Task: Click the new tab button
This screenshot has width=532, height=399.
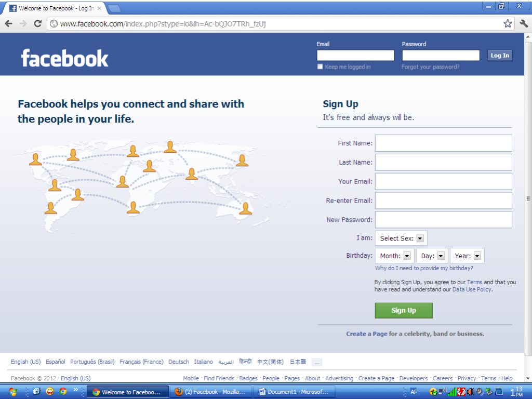Action: (x=115, y=8)
